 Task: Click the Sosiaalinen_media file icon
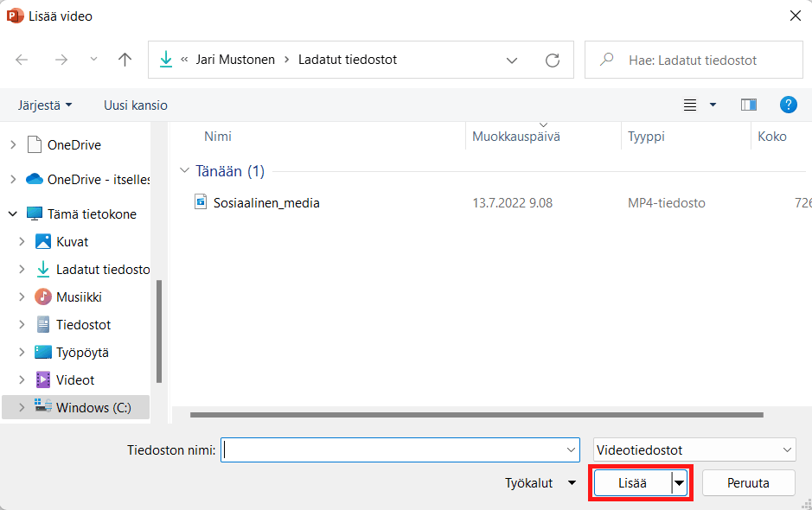click(x=201, y=202)
